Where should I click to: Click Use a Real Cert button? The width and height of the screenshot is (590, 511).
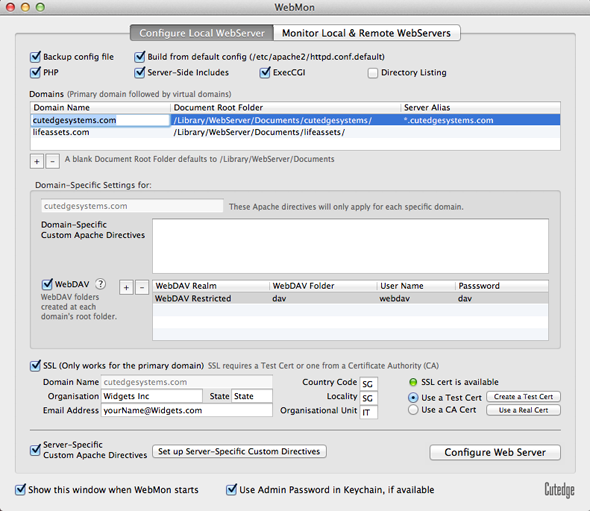pos(523,410)
